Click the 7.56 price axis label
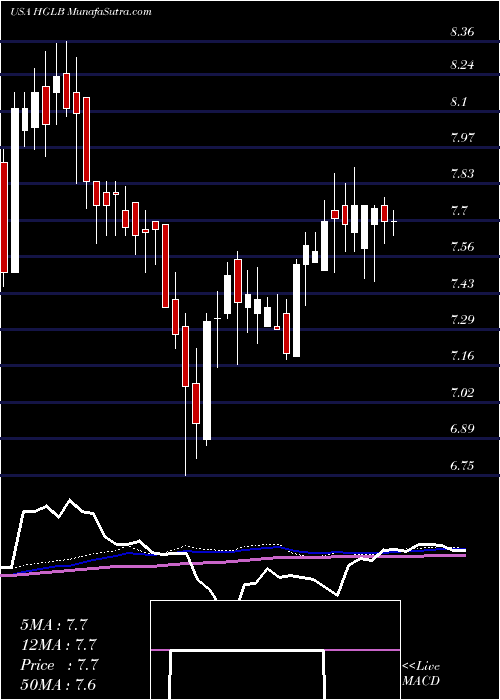The width and height of the screenshot is (500, 700). [x=462, y=247]
